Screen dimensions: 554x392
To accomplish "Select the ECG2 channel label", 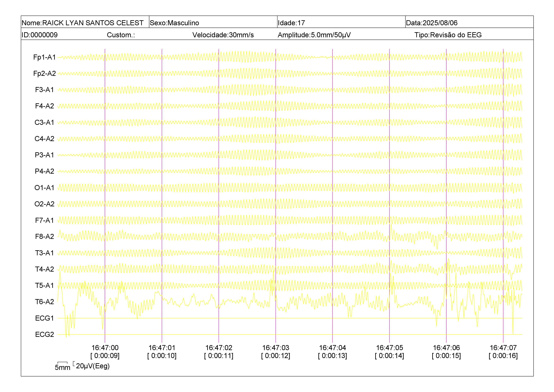I will coord(45,334).
